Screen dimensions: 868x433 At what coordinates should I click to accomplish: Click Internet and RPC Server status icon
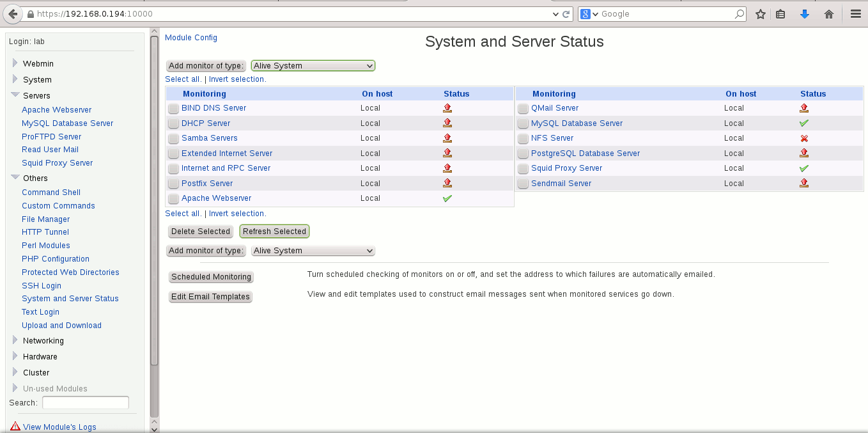point(447,168)
